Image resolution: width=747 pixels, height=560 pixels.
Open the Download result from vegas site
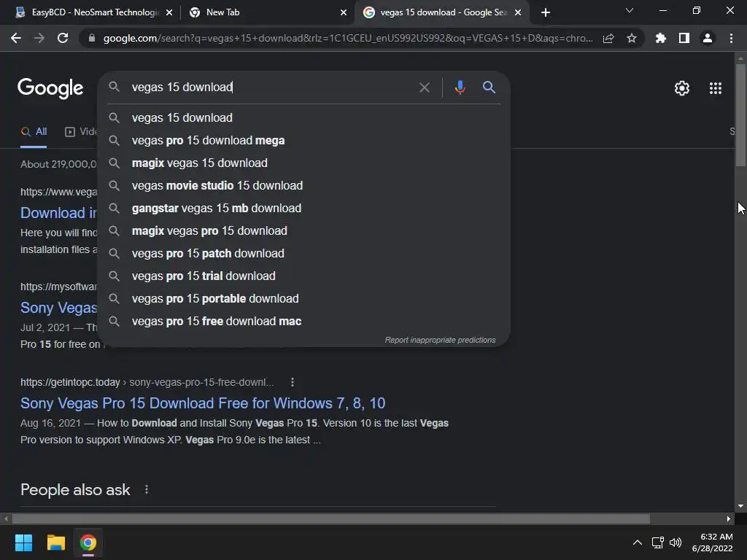click(x=58, y=213)
